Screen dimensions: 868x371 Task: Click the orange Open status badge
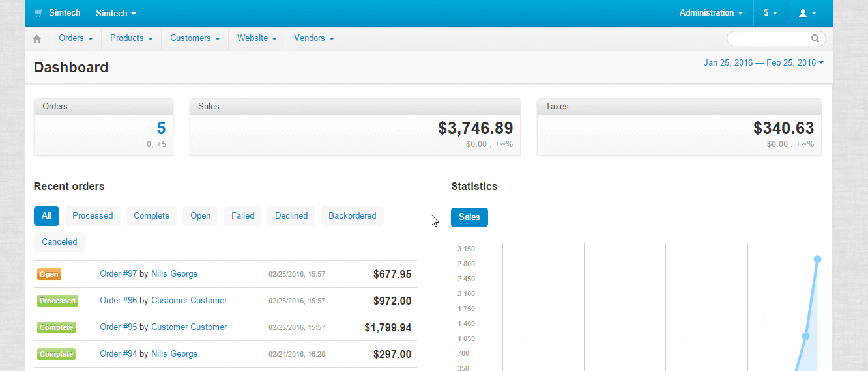point(49,275)
